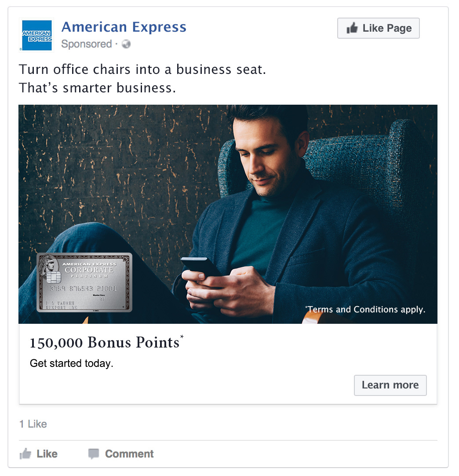
Task: Click the Learn more button
Action: (x=390, y=385)
